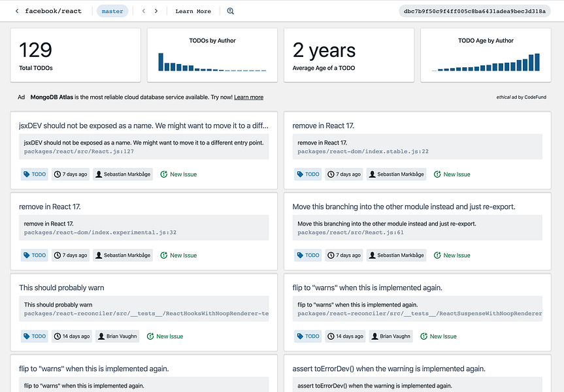Click Sebastian Markbåge on the Move this branching card
564x392 pixels.
tap(397, 255)
